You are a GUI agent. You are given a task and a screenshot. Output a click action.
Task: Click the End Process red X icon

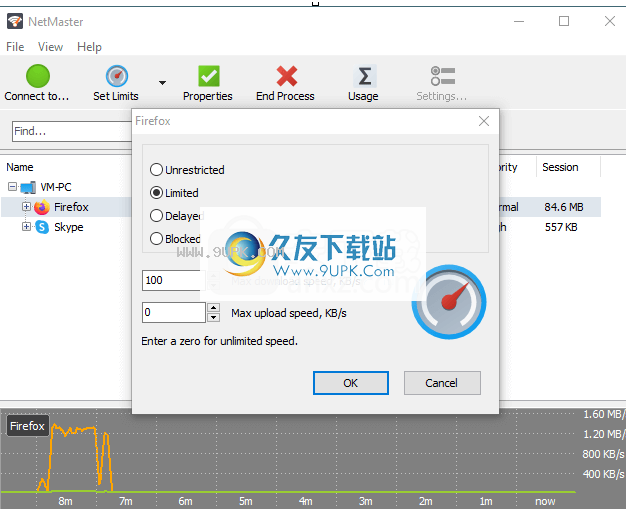click(286, 76)
